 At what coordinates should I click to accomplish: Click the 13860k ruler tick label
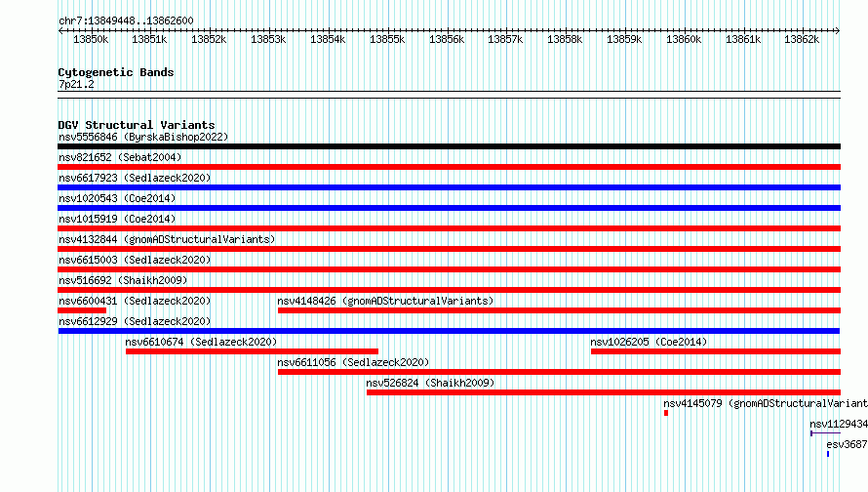point(684,39)
